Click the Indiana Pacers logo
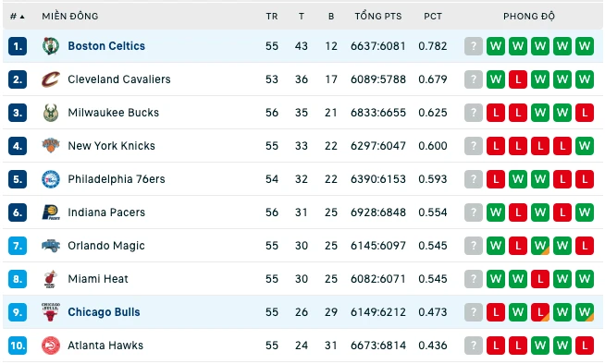This screenshot has width=605, height=364. [x=51, y=212]
